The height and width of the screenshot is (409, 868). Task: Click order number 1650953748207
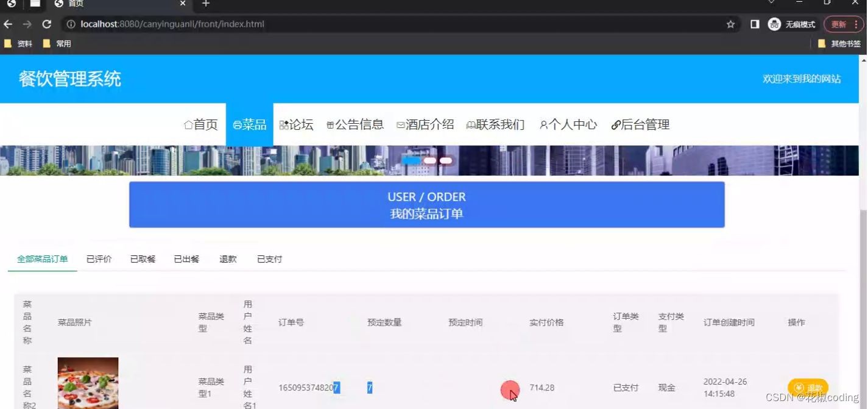pyautogui.click(x=309, y=388)
